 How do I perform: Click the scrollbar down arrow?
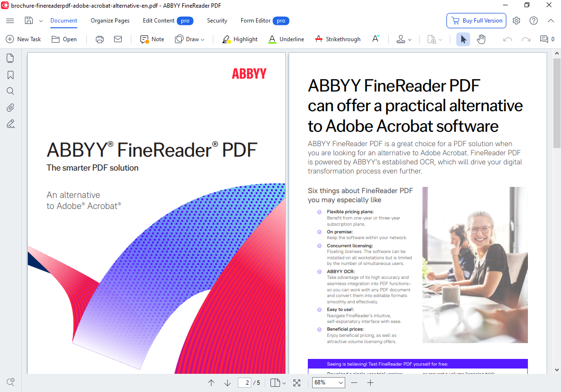pos(557,370)
